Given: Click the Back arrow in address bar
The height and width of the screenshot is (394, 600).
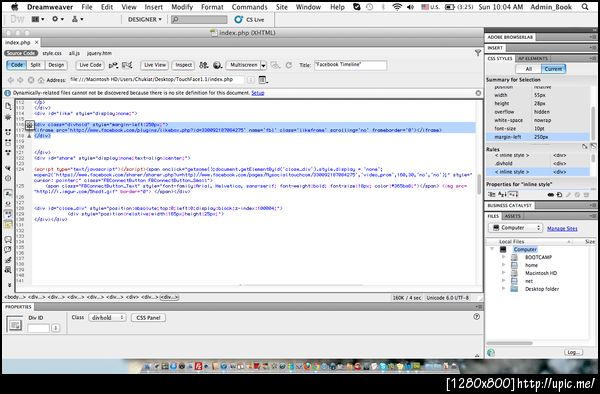Looking at the screenshot, I should pyautogui.click(x=10, y=80).
